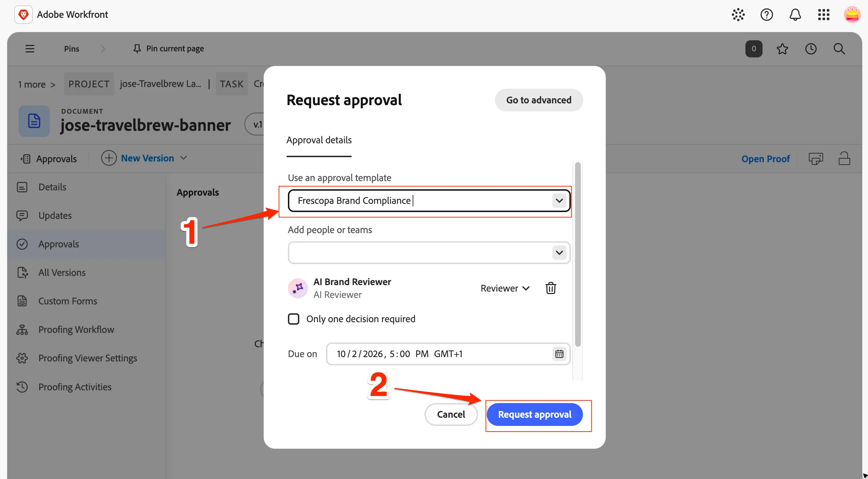Click the jose-travelbrew-banner document icon
Image resolution: width=868 pixels, height=479 pixels.
pos(34,121)
